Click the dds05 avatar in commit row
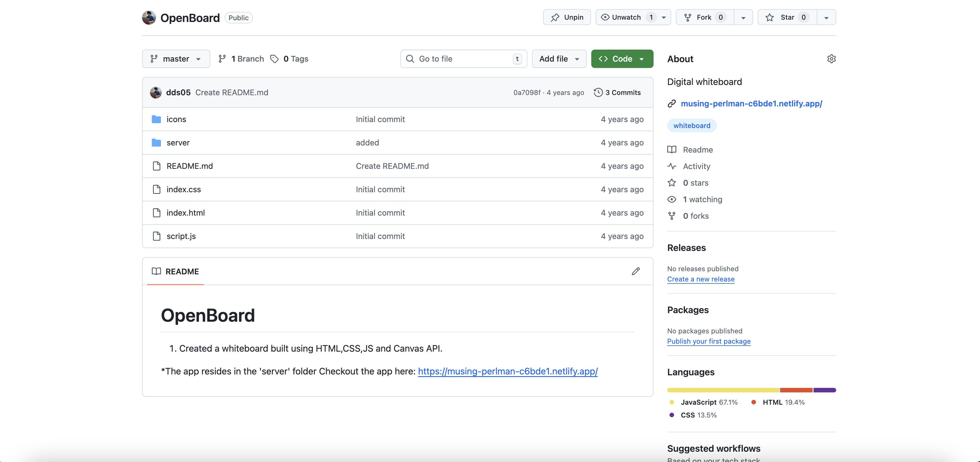This screenshot has height=462, width=980. 156,92
